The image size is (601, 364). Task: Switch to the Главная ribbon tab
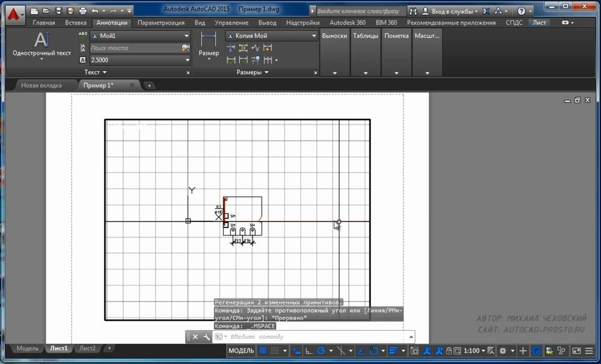tap(44, 23)
